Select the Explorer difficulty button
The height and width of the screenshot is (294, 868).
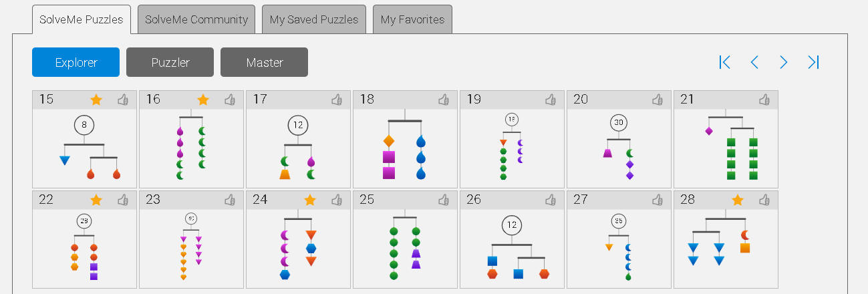(x=76, y=62)
